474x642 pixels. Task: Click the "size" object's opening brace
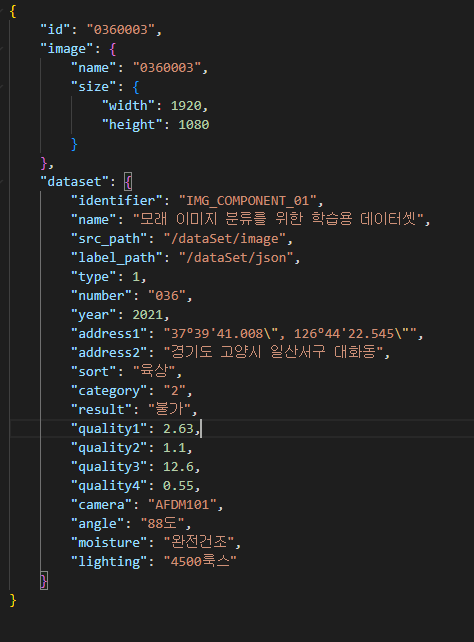136,87
